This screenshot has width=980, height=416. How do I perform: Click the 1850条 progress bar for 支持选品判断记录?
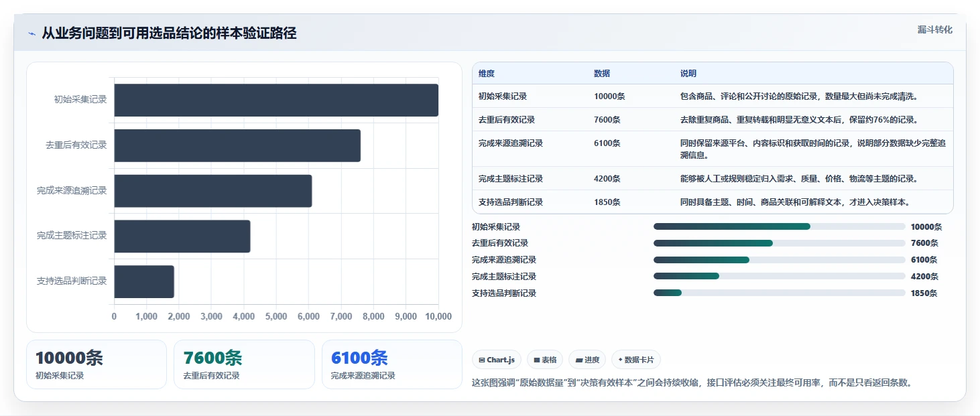779,293
